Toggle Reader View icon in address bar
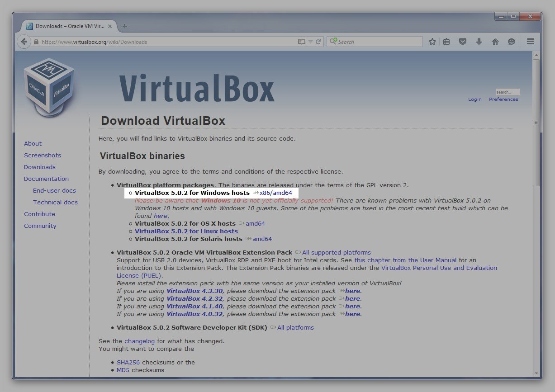The image size is (555, 392). point(302,42)
